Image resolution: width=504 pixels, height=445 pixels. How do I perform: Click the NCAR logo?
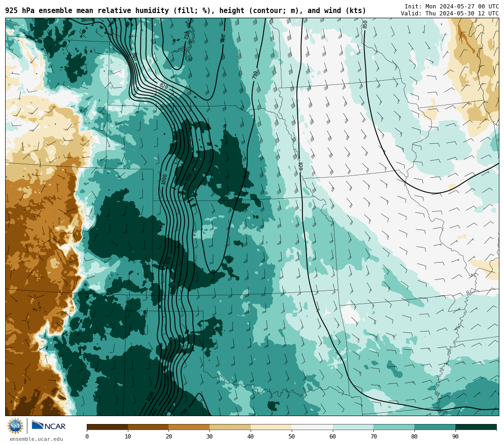click(49, 426)
